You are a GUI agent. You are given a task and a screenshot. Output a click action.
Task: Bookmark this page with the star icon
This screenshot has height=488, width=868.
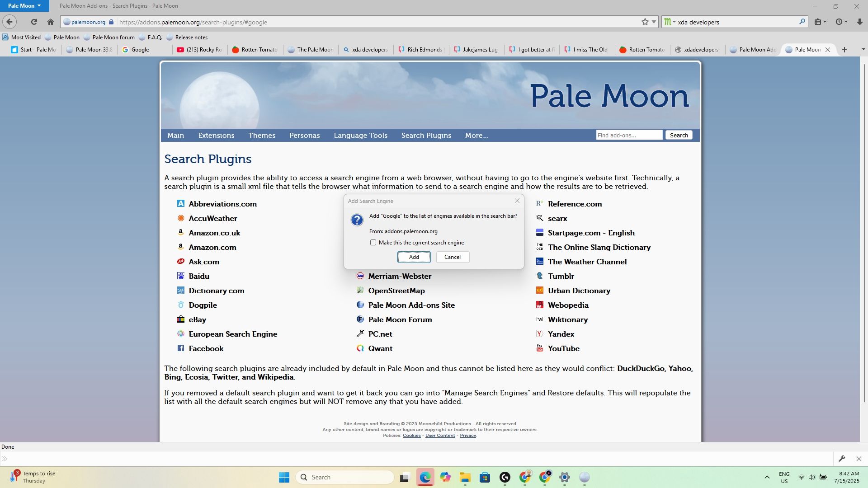(645, 22)
